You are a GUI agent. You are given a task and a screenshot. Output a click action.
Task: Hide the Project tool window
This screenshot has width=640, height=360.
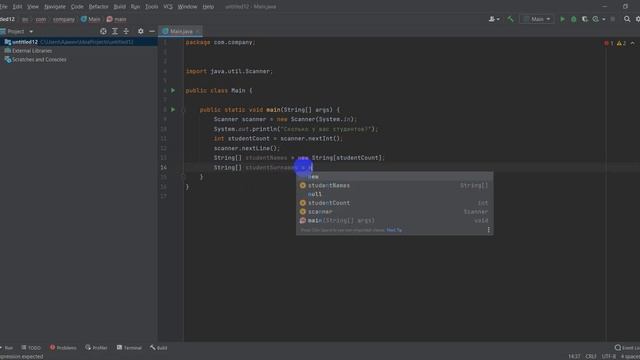(x=152, y=31)
